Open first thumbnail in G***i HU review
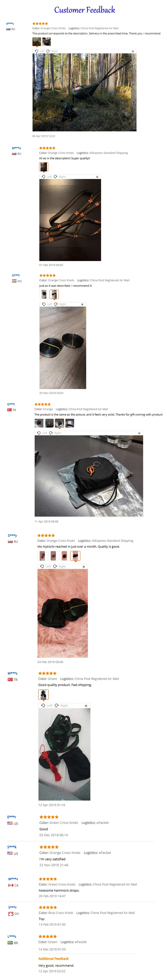Screen dimensions: 167x980 (44, 294)
